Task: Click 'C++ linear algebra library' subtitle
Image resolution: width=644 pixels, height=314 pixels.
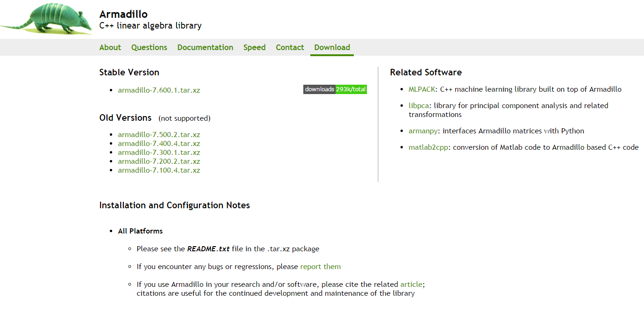Action: 150,26
